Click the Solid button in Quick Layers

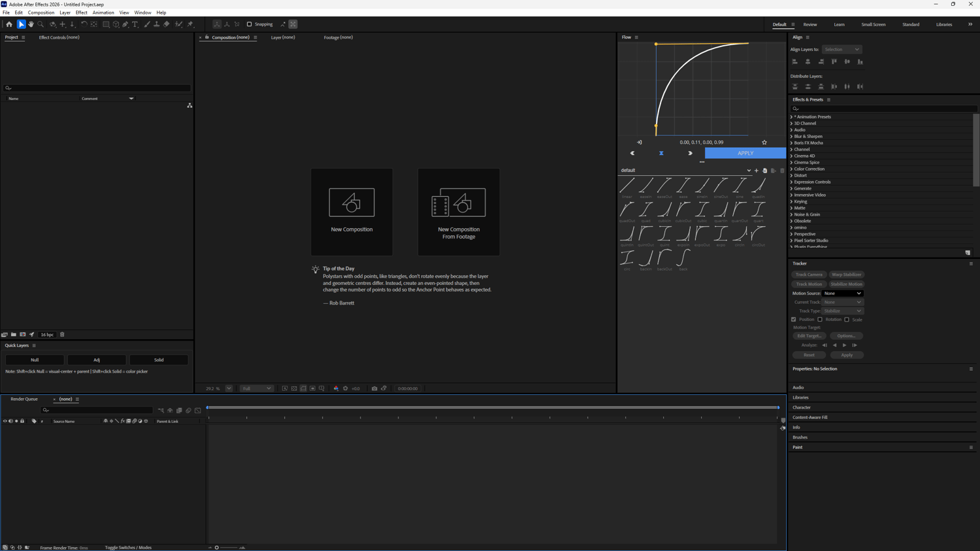159,359
